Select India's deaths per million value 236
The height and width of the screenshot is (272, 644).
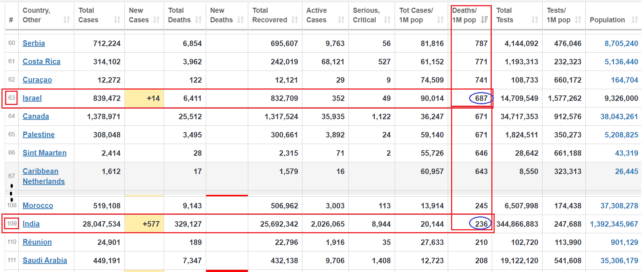point(481,224)
